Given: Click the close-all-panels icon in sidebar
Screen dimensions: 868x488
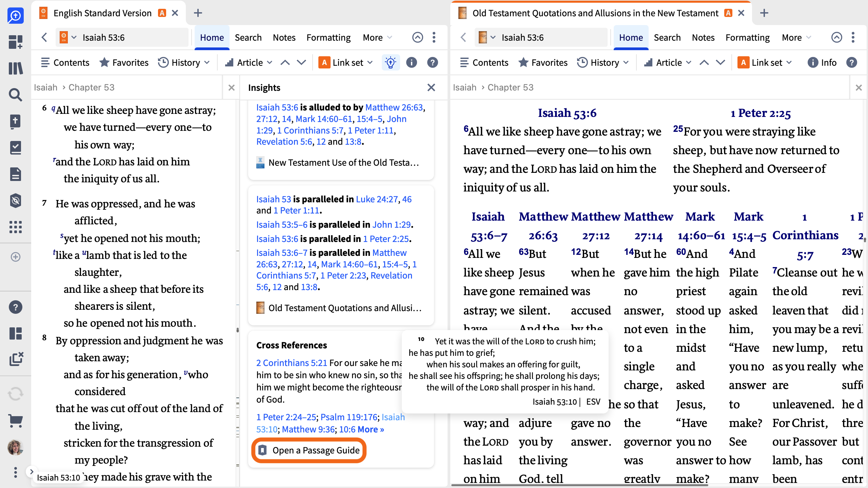Looking at the screenshot, I should click(x=16, y=359).
